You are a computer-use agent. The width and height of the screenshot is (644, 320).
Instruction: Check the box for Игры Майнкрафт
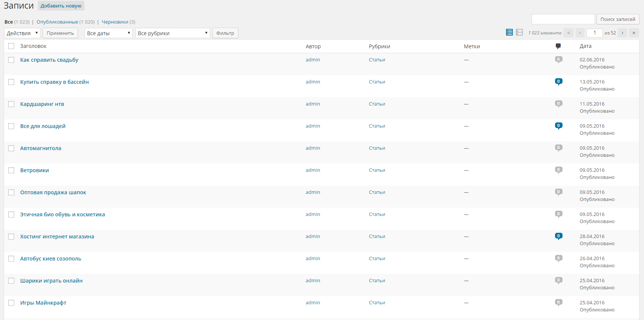(x=11, y=303)
